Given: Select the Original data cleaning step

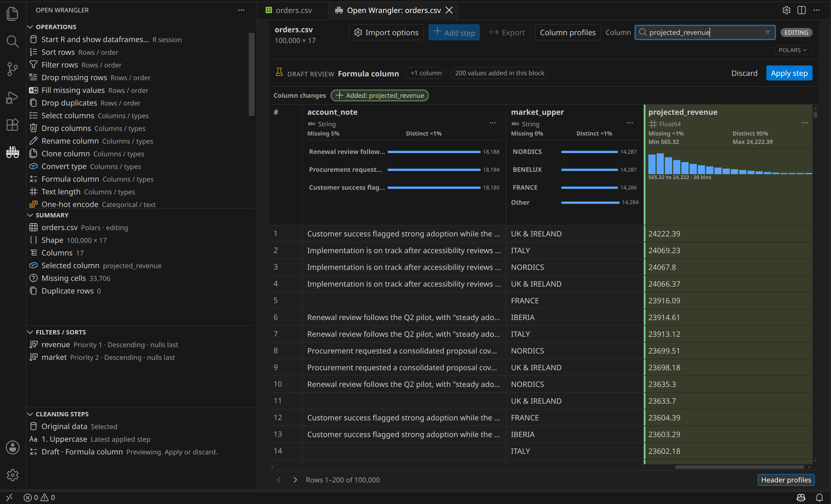Looking at the screenshot, I should [x=140, y=426].
